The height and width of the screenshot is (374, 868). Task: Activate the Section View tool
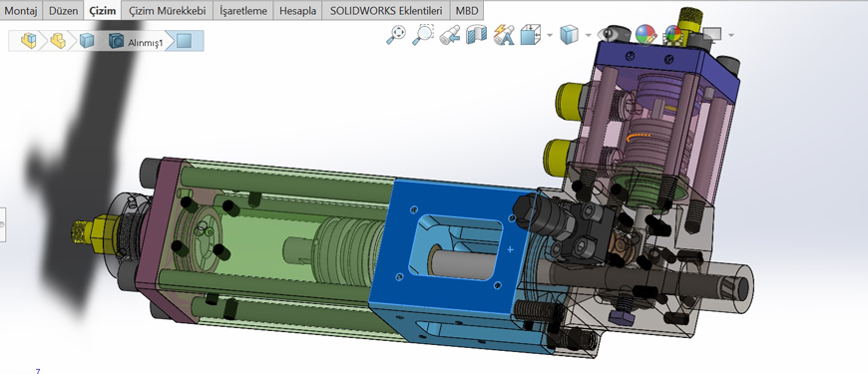[x=476, y=35]
